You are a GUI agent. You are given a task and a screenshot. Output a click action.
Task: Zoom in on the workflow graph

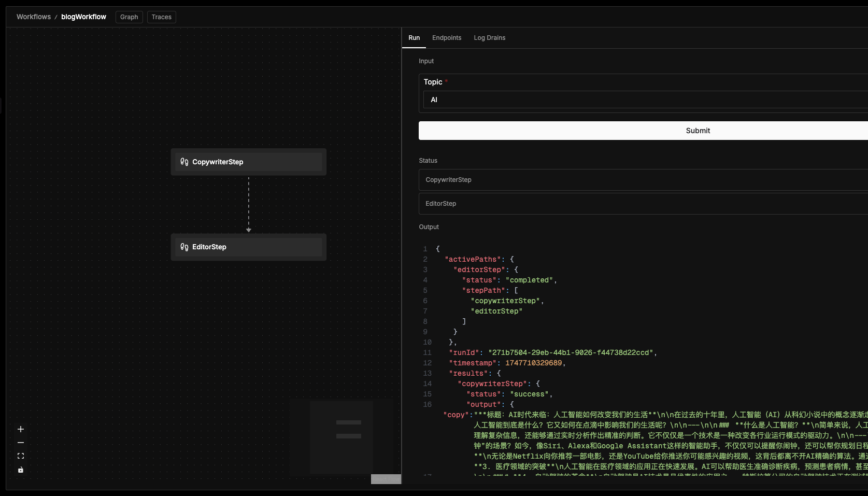pyautogui.click(x=21, y=429)
